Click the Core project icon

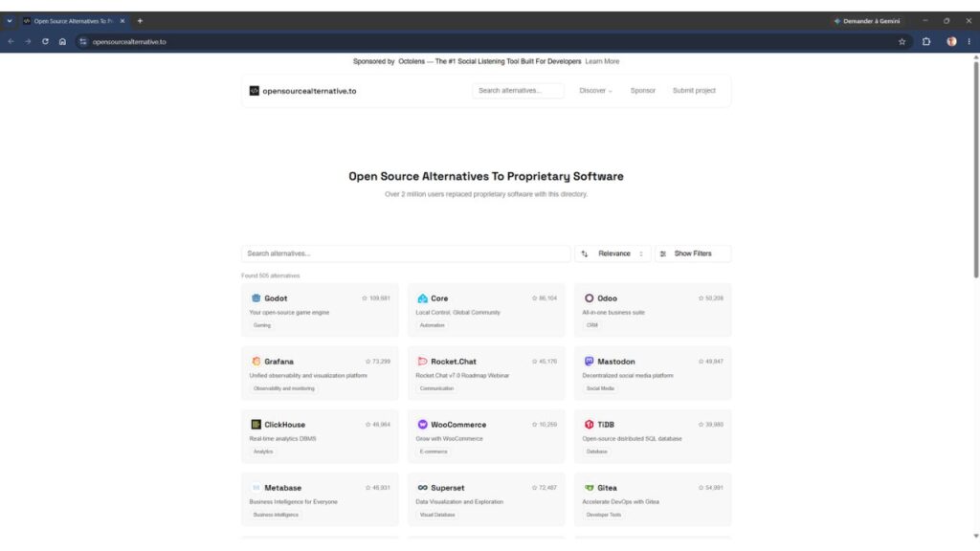click(x=422, y=298)
